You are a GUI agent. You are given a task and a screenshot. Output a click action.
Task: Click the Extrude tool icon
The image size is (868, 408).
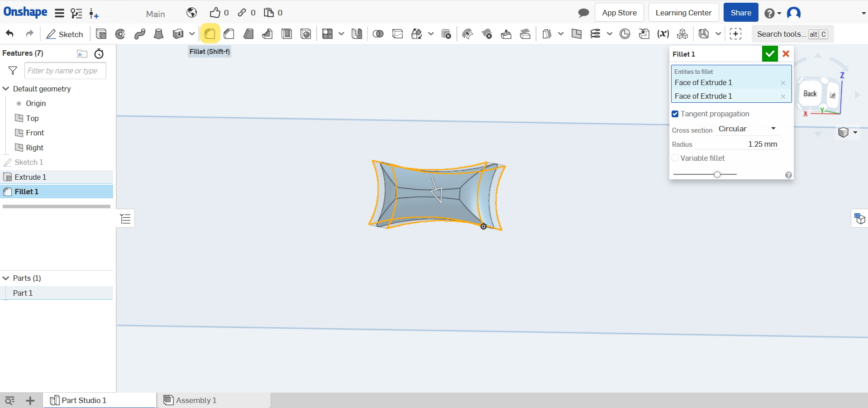[x=101, y=34]
